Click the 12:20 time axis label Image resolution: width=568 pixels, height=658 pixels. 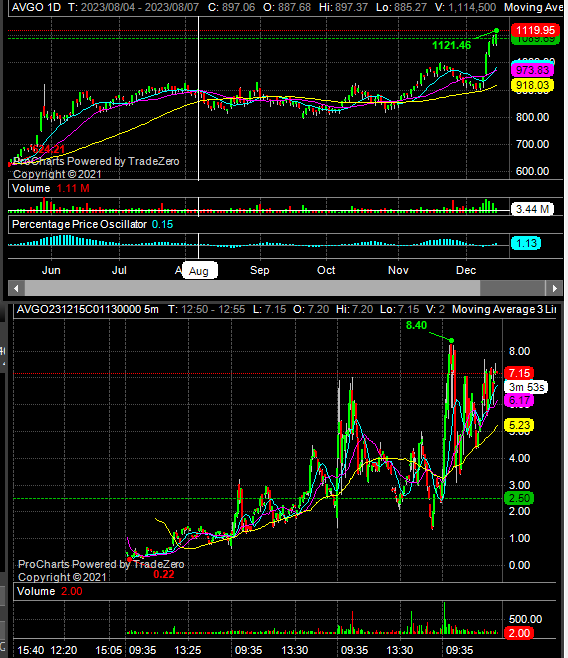64,650
